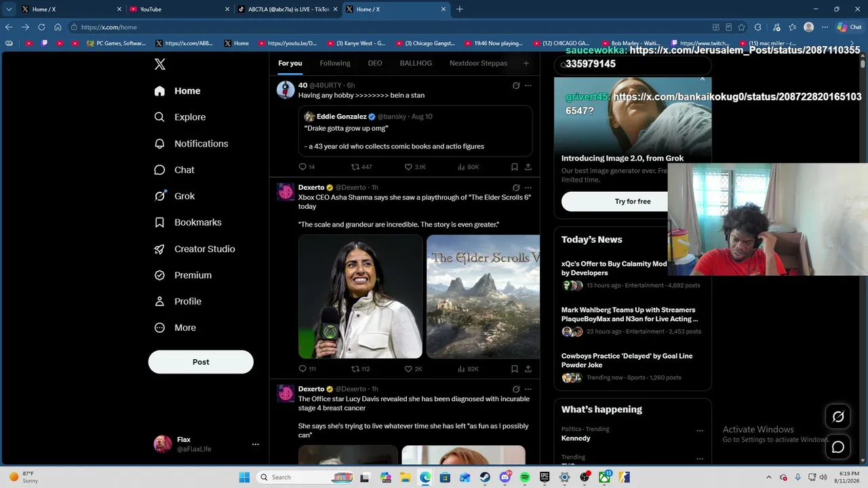The image size is (868, 488).
Task: Open the BALLHOG timeline tab
Action: [416, 64]
